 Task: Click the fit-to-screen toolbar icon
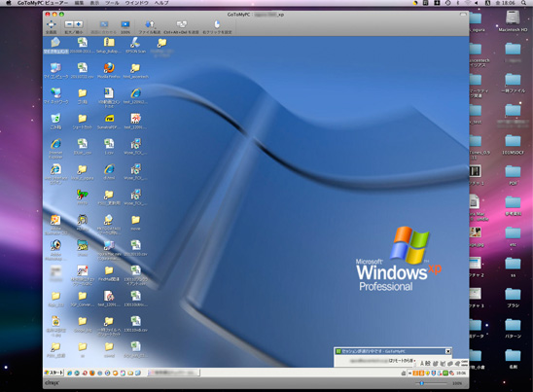[104, 24]
